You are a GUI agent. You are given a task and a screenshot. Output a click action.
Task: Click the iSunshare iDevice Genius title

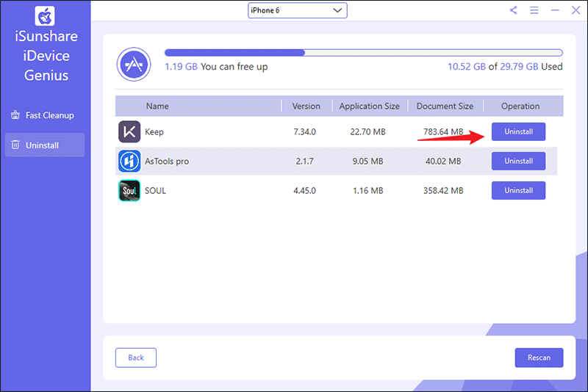coord(46,56)
